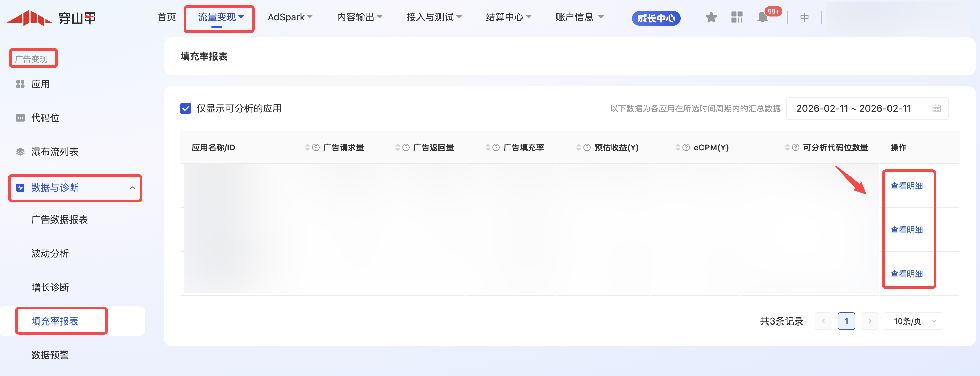The image size is (980, 376).
Task: Uncheck 仅显示可分析的应用 checkbox
Action: [186, 108]
